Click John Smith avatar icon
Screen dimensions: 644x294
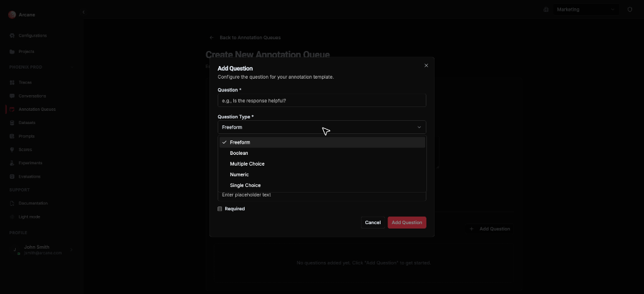pyautogui.click(x=15, y=250)
